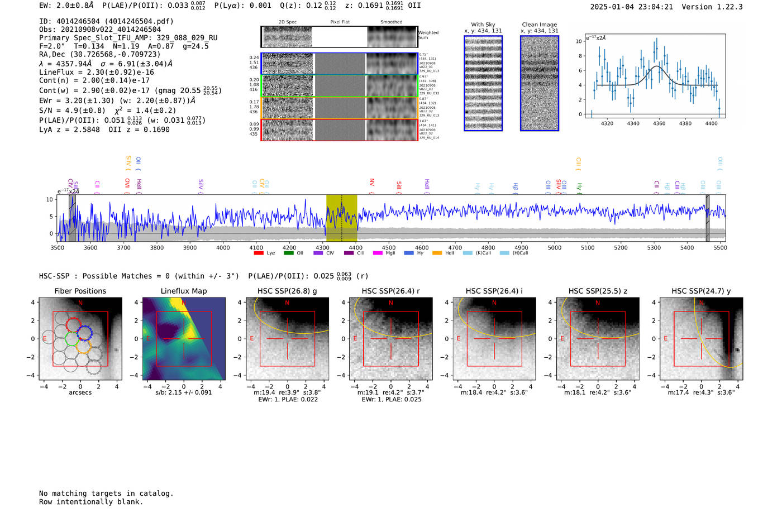Click the green OII legend swatch
This screenshot has height=532, width=782.
pos(288,253)
